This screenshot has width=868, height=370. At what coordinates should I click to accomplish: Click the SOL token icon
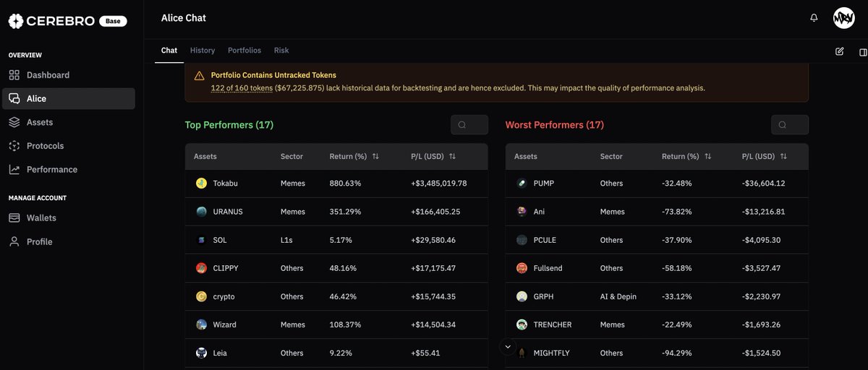click(x=202, y=240)
